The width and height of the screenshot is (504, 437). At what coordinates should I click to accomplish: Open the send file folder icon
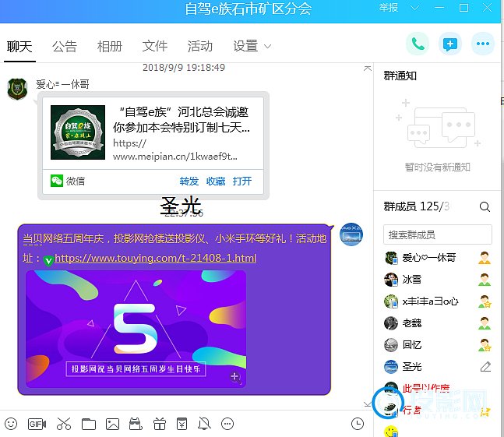(x=89, y=424)
